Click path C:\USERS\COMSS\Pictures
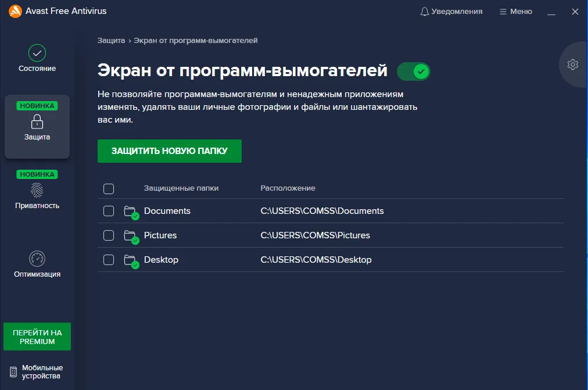The image size is (588, 390). (x=315, y=235)
